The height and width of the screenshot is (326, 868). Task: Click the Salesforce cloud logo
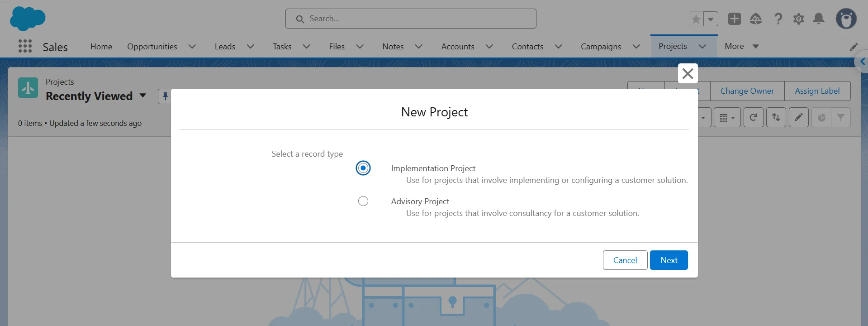tap(28, 19)
